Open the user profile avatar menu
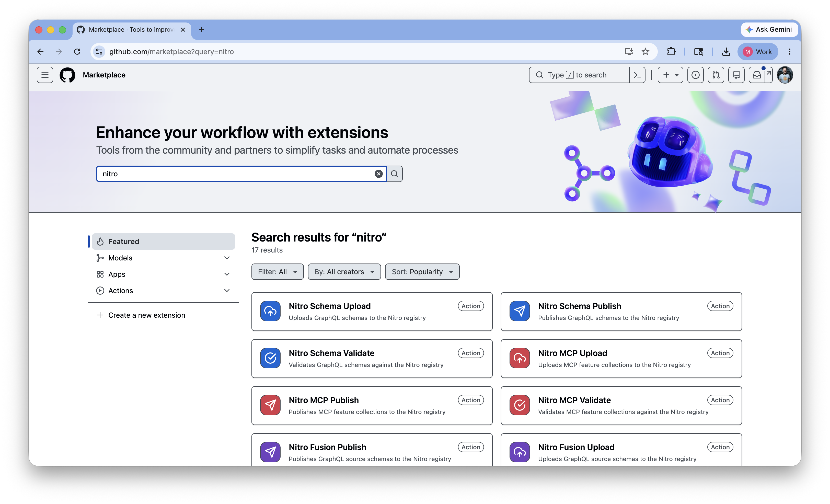 [785, 75]
